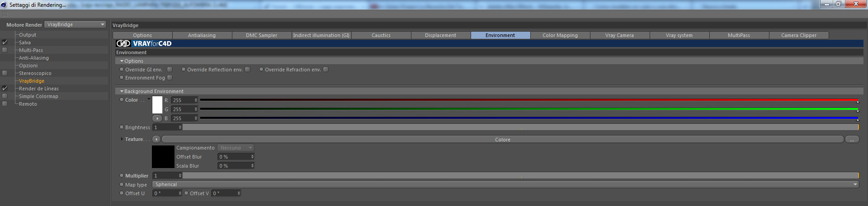Click the Multiplier slider bar

pos(521,175)
